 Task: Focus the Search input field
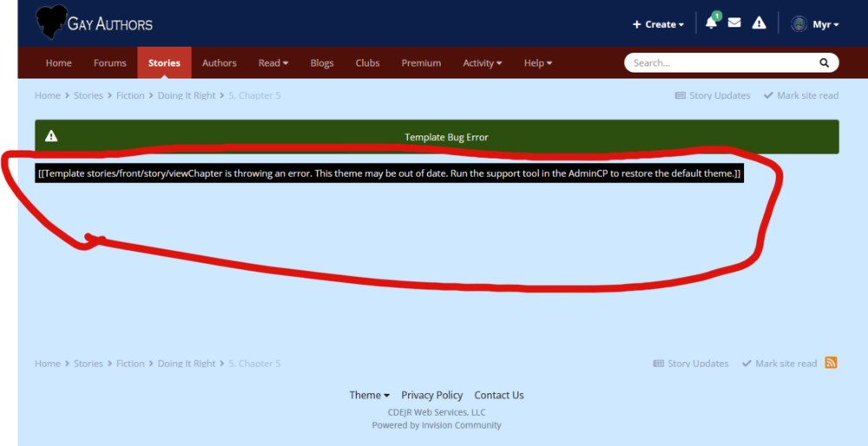tap(720, 62)
